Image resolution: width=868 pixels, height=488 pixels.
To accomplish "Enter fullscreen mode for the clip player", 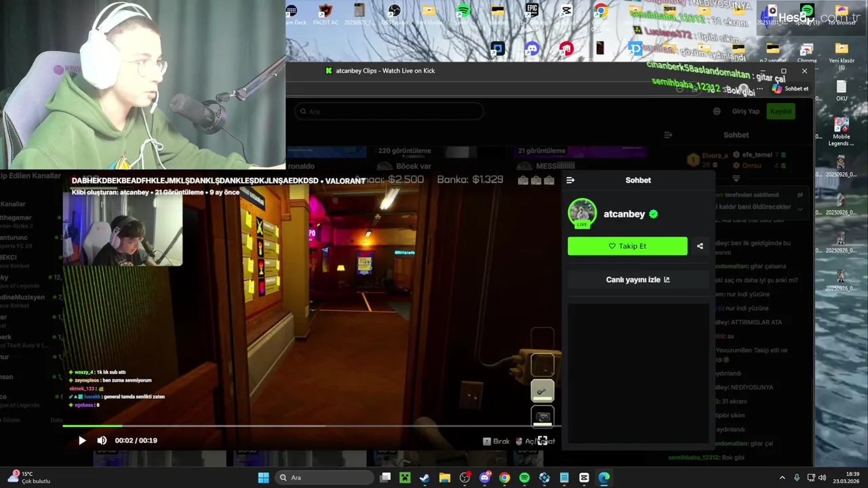I will click(542, 441).
